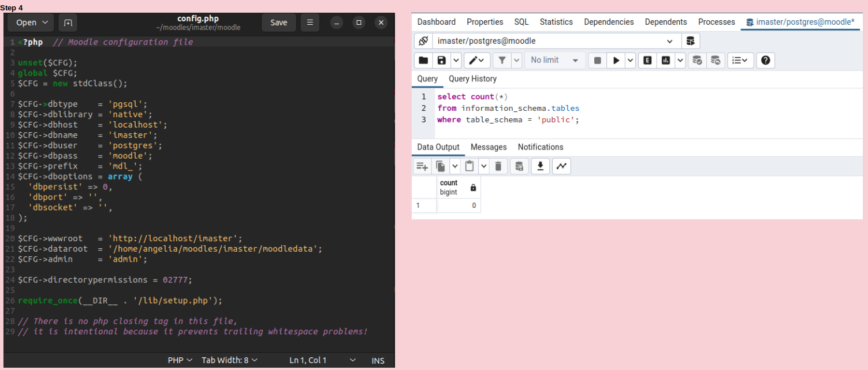Image resolution: width=868 pixels, height=370 pixels.
Task: Click the $CFG->dbpass 'moodle' line
Action: coord(85,156)
